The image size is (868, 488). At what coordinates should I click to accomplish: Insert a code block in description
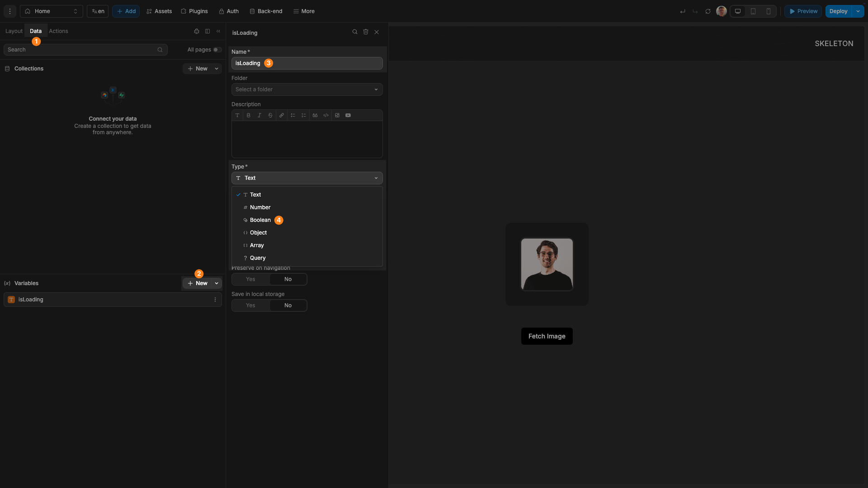click(x=326, y=115)
